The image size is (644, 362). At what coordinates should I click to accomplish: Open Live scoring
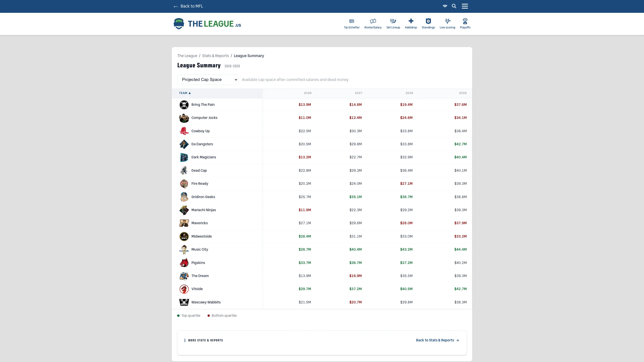point(447,24)
